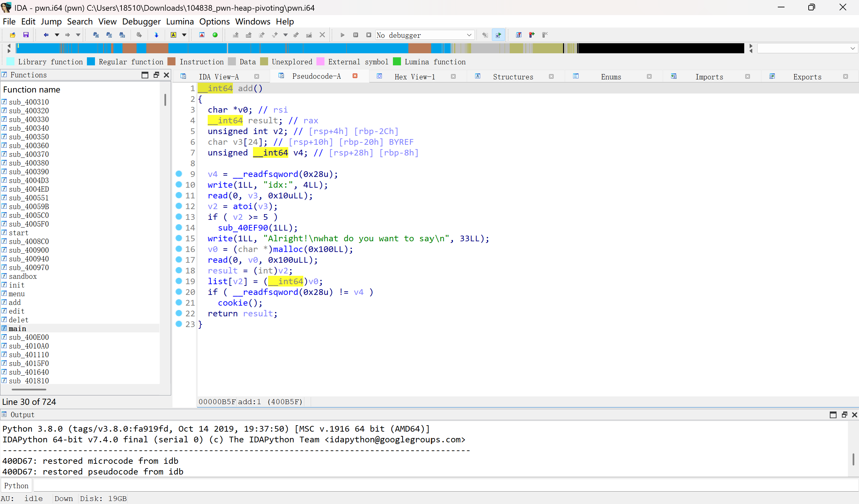Click the yellow A text-search icon
Viewport: 859px width, 504px height.
[x=173, y=35]
